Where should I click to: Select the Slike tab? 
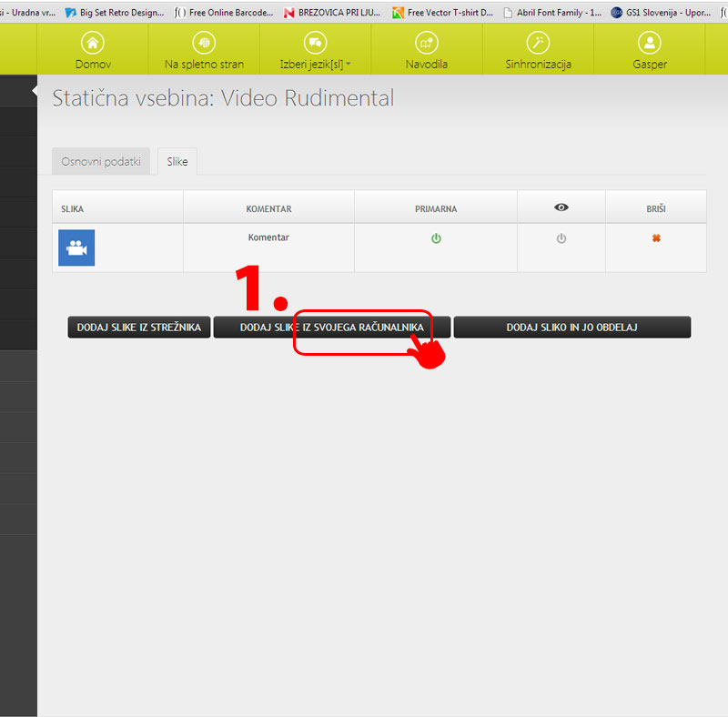tap(177, 162)
